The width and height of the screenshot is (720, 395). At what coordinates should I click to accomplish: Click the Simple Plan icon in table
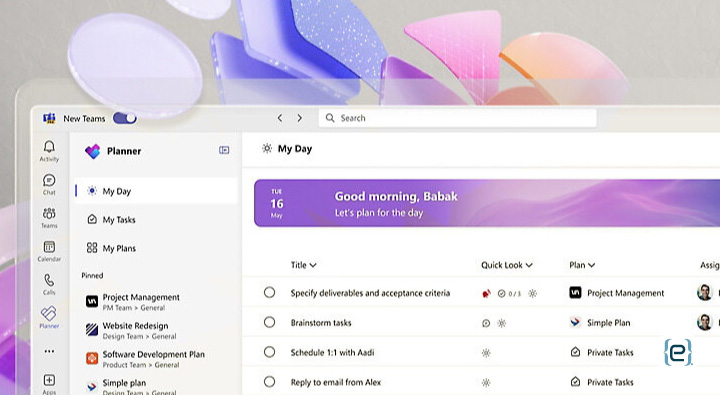tap(575, 322)
